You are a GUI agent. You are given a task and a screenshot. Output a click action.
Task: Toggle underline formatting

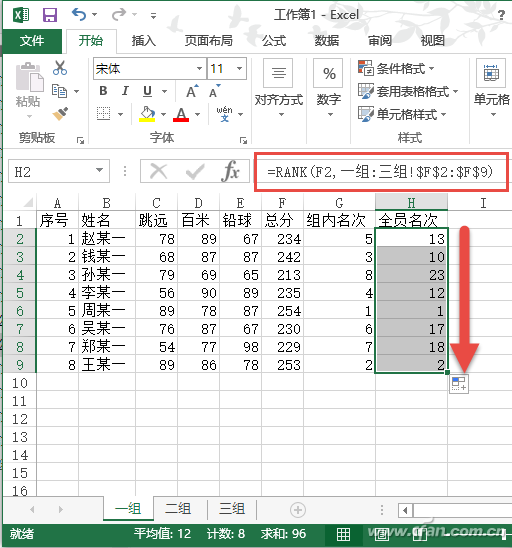click(147, 91)
